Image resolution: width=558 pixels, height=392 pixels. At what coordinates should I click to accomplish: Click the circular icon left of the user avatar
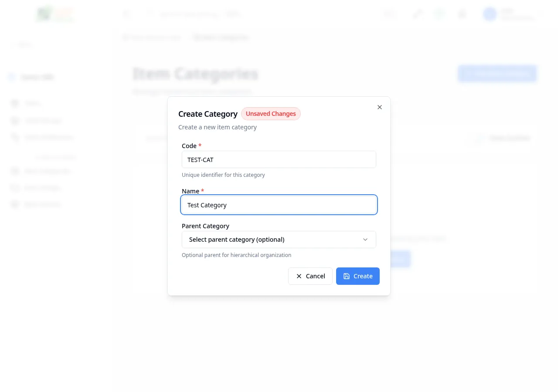click(462, 14)
